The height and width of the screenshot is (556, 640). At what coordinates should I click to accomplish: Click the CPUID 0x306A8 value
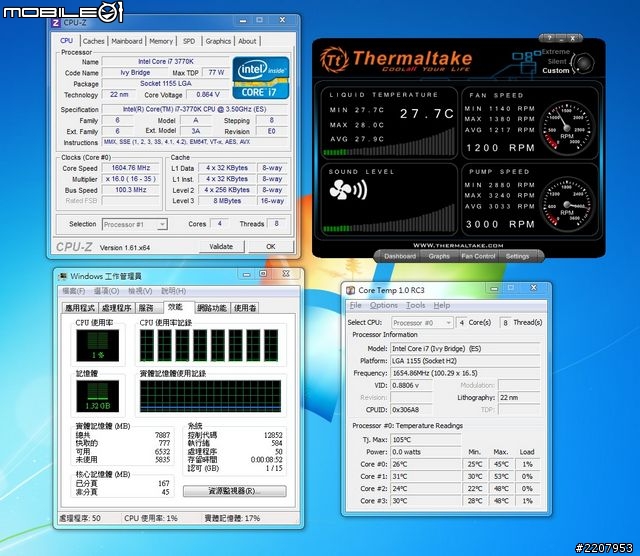(411, 410)
